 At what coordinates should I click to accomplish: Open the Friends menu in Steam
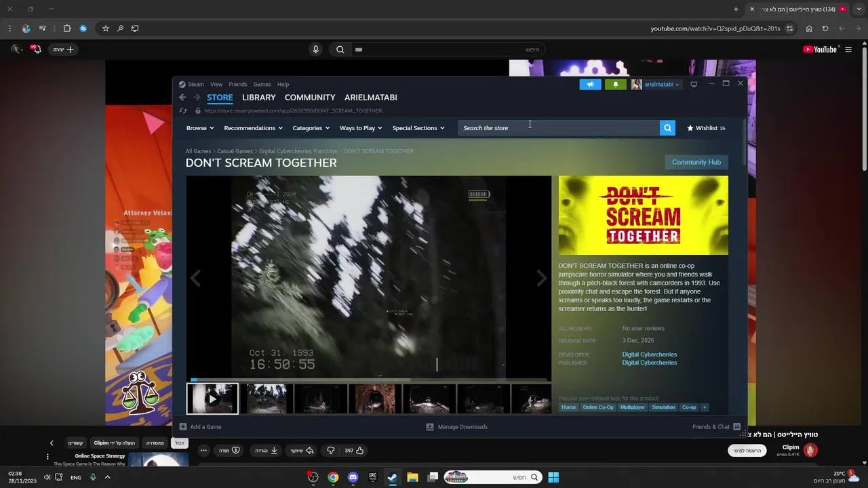pos(238,84)
